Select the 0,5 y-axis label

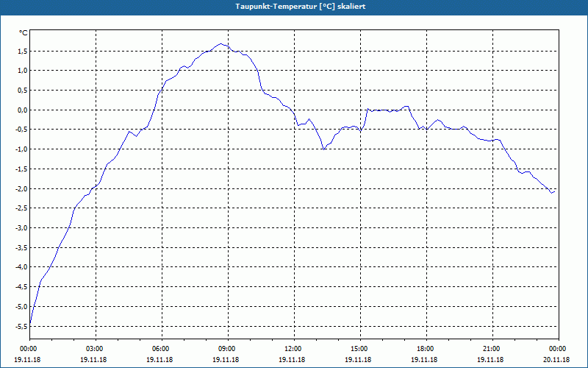pos(22,90)
